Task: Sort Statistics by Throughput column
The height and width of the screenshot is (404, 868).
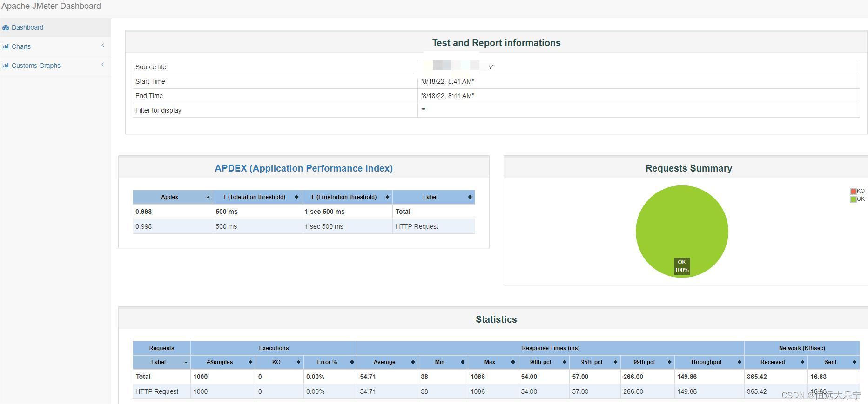Action: click(x=709, y=362)
